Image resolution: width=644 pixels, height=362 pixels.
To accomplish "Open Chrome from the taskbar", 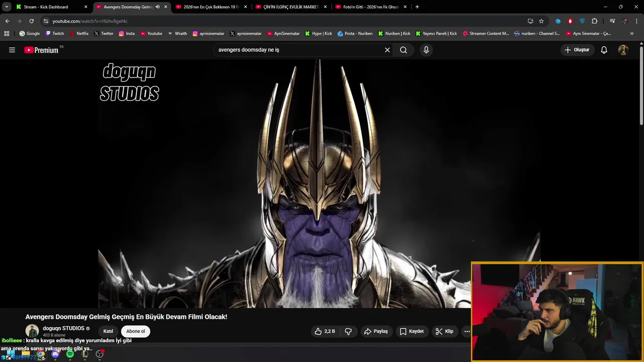I will (41, 354).
